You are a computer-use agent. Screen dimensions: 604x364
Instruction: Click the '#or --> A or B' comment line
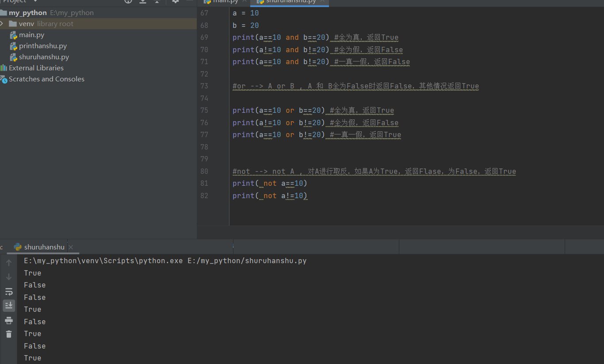[356, 86]
